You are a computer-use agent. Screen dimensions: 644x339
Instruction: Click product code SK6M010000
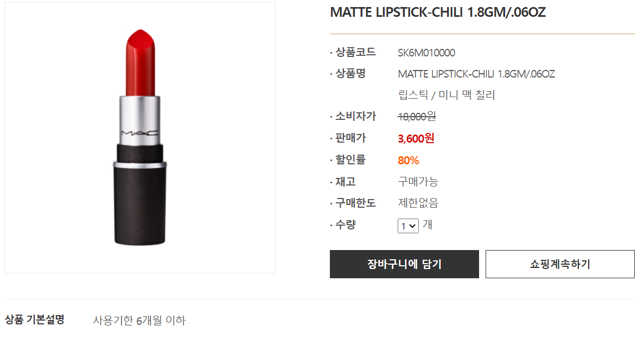pyautogui.click(x=426, y=53)
